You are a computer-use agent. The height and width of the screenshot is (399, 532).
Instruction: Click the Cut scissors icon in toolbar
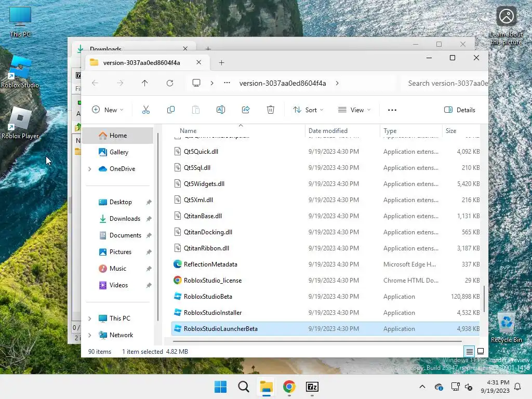coord(146,110)
